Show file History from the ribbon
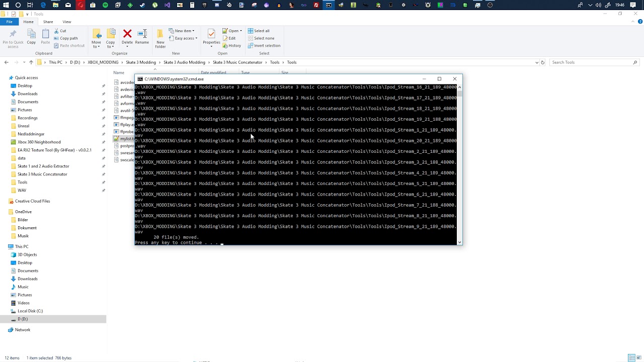 [232, 46]
